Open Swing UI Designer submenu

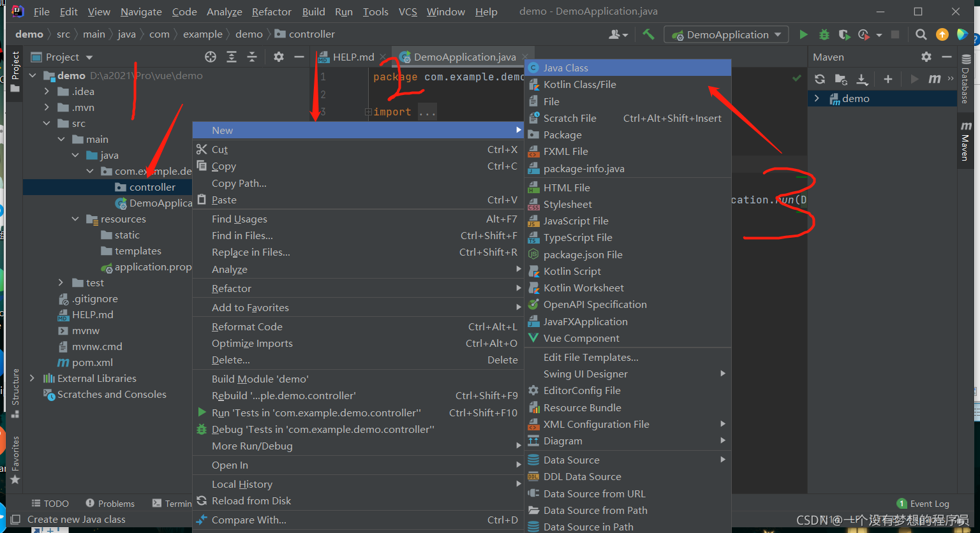click(x=628, y=374)
